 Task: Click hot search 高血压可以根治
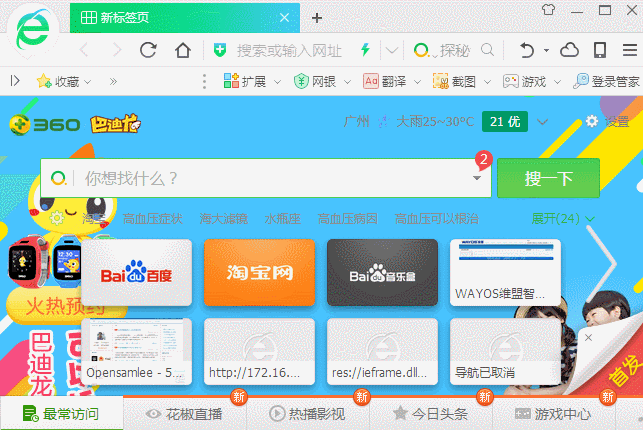coord(437,219)
